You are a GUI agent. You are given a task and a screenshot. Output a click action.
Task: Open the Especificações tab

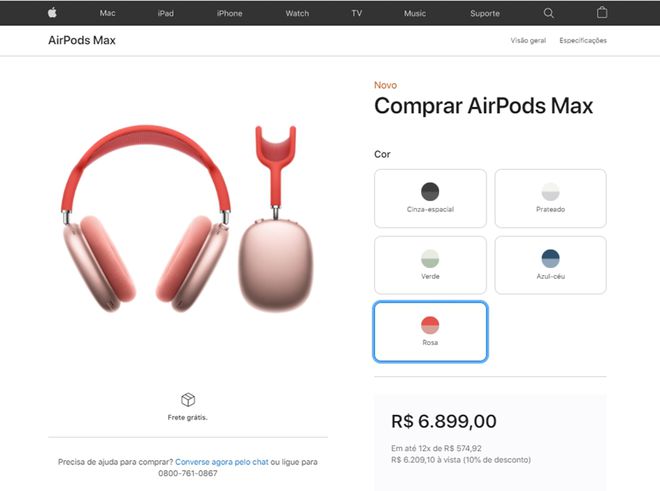583,40
